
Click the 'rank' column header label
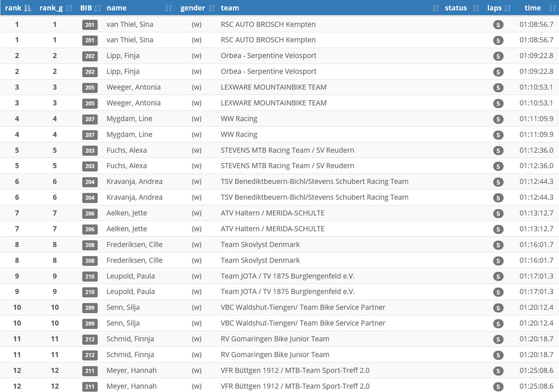13,8
